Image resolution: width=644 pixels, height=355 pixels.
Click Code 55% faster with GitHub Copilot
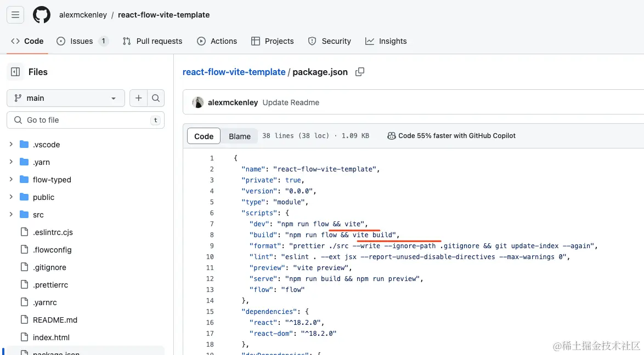pos(451,136)
